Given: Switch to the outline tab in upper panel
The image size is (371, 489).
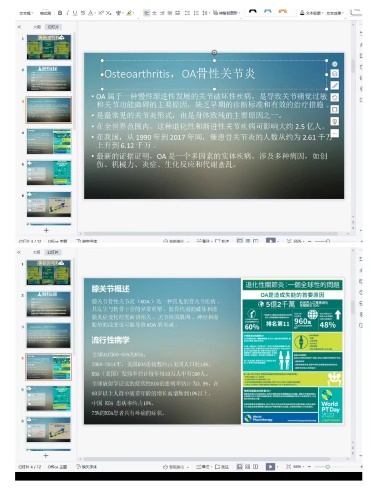Looking at the screenshot, I should (37, 27).
